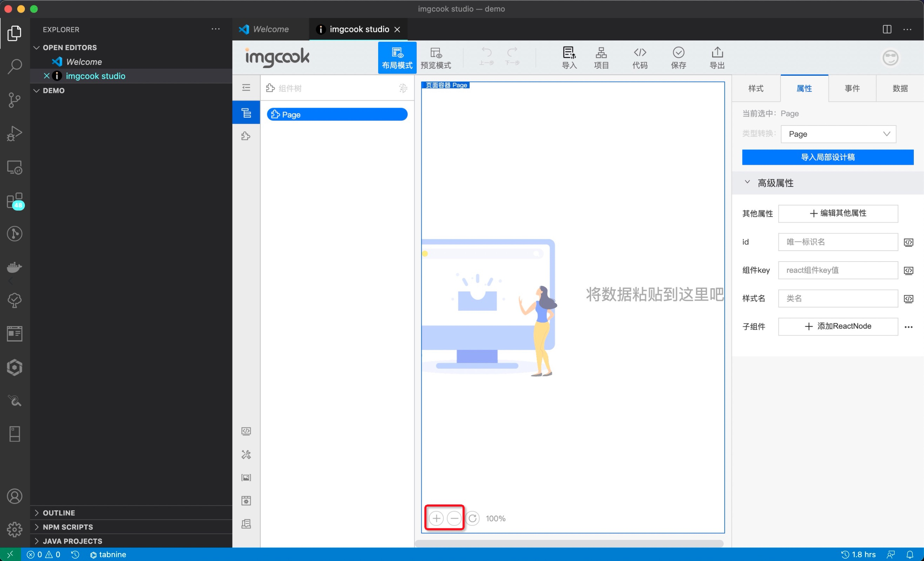924x561 pixels.
Task: Open the code panel icon in left strip
Action: point(246,431)
